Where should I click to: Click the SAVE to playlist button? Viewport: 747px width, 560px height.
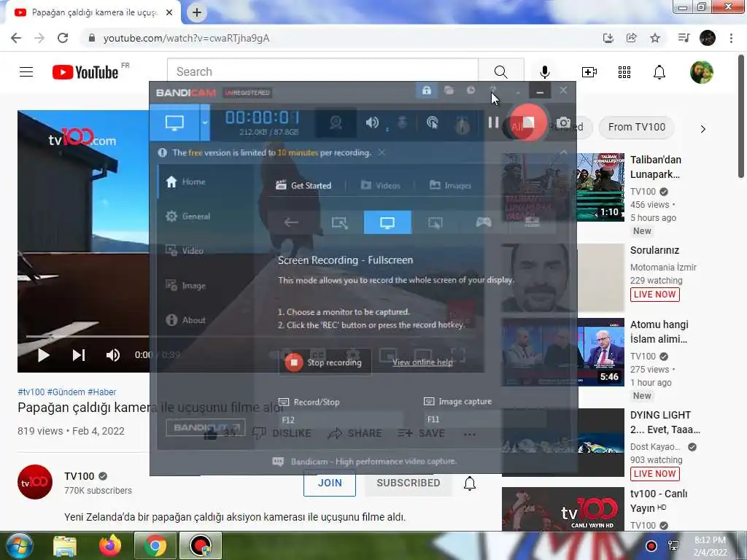click(421, 433)
